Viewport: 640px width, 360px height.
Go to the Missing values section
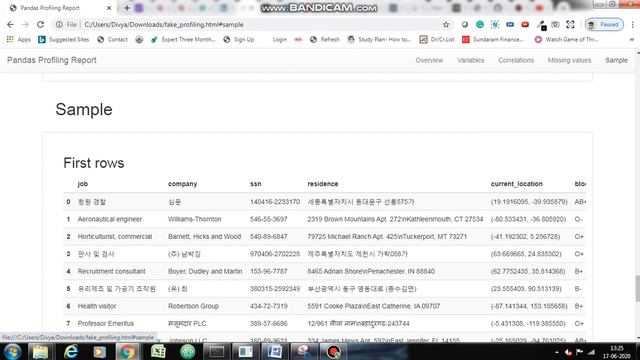(x=569, y=60)
